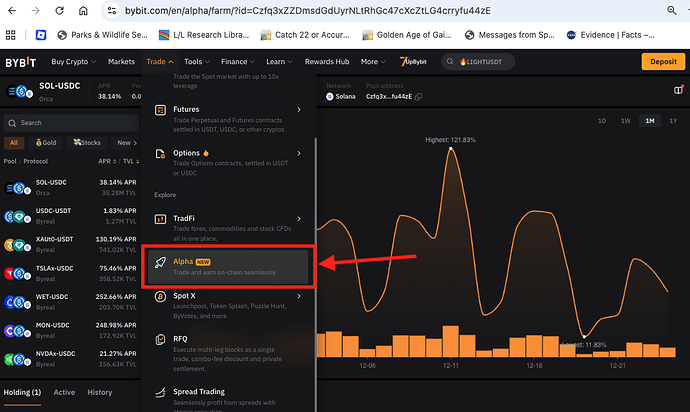The image size is (690, 412).
Task: Select the 1D chart range
Action: tap(602, 121)
